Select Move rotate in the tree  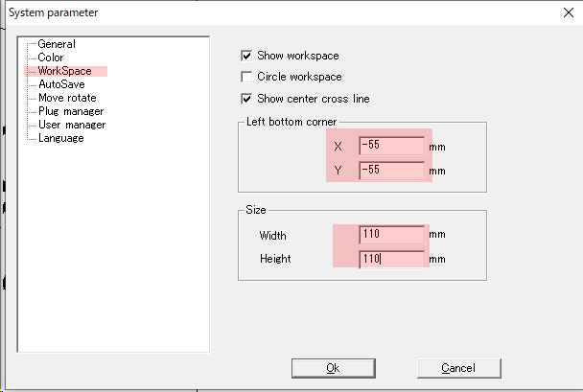(x=67, y=98)
